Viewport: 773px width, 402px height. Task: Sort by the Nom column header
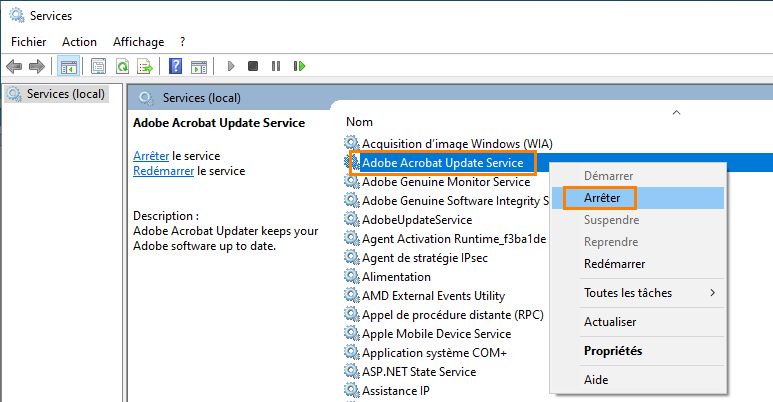[x=359, y=122]
